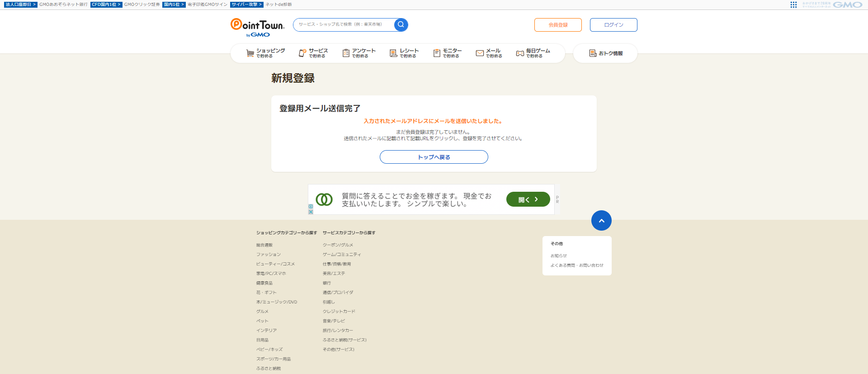This screenshot has width=868, height=374.
Task: Focus the service/shop name search field
Action: point(344,24)
